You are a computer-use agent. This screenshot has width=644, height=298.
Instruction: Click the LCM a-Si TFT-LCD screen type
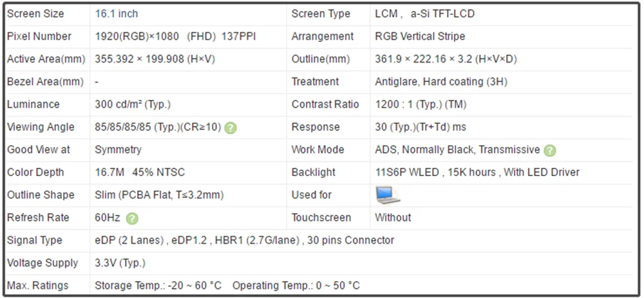tap(424, 14)
